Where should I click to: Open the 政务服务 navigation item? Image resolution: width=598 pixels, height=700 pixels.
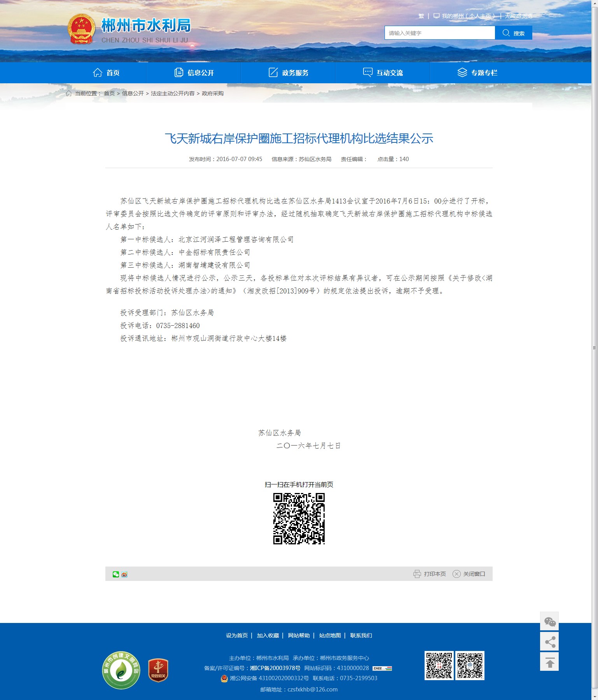(x=289, y=73)
